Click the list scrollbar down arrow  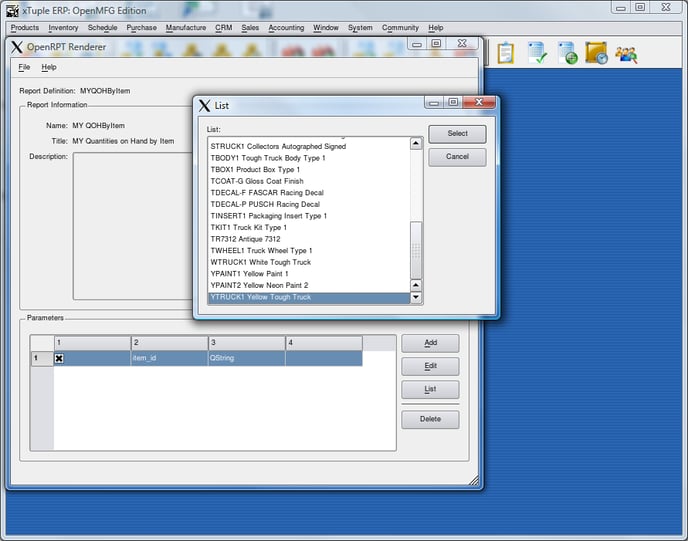click(x=417, y=297)
